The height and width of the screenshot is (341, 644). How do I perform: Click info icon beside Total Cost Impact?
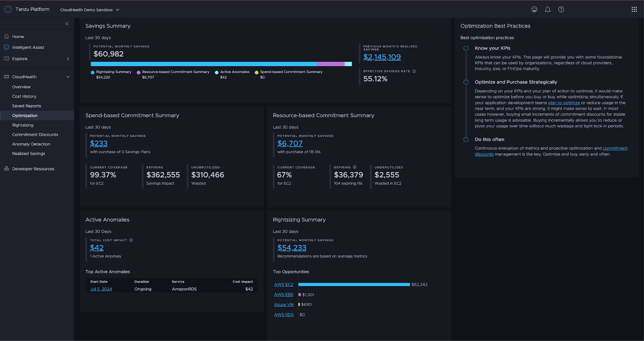tap(131, 240)
